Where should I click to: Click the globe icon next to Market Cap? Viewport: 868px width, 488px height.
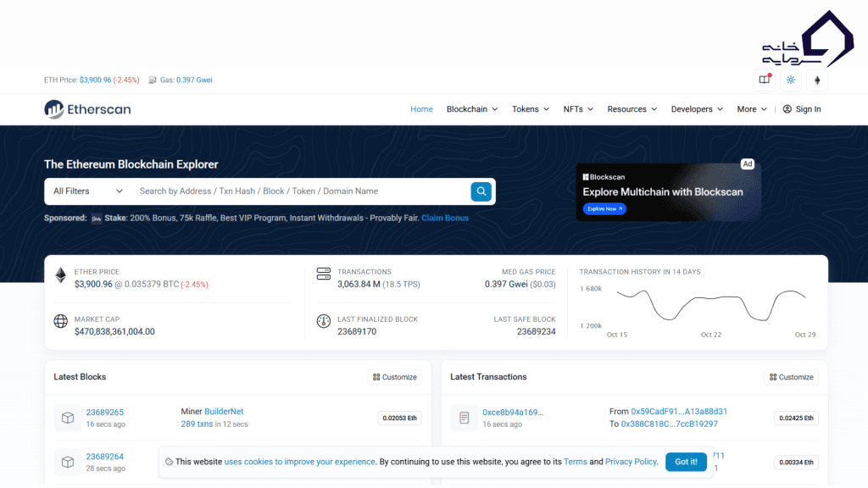pyautogui.click(x=60, y=321)
